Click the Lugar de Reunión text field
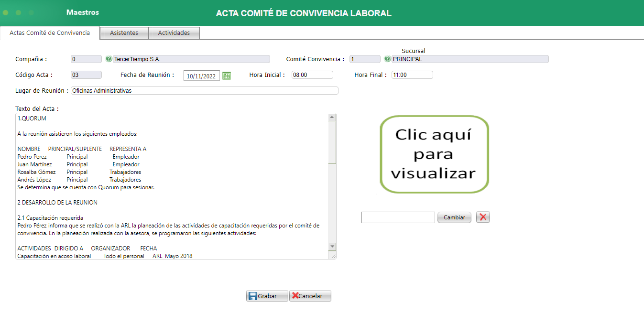This screenshot has width=644, height=313. click(x=205, y=90)
